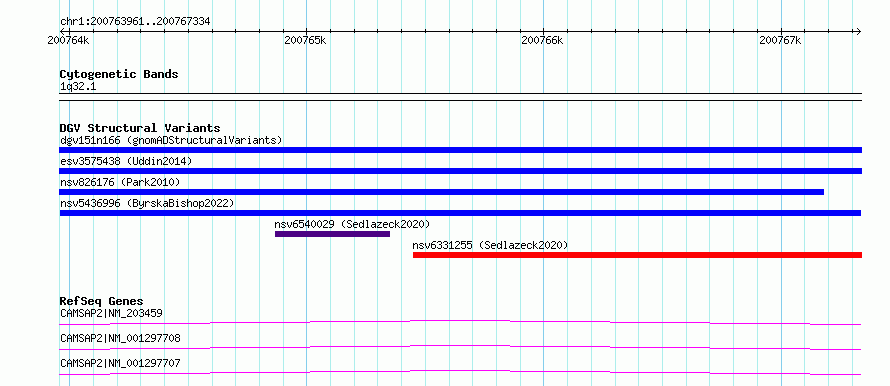
Task: Open the nsv6540029 (Sedlazeck2020) label
Action: pyautogui.click(x=352, y=224)
